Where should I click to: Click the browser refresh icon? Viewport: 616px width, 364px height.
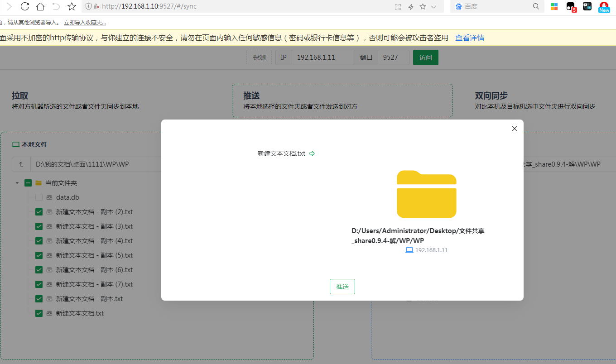pos(25,6)
